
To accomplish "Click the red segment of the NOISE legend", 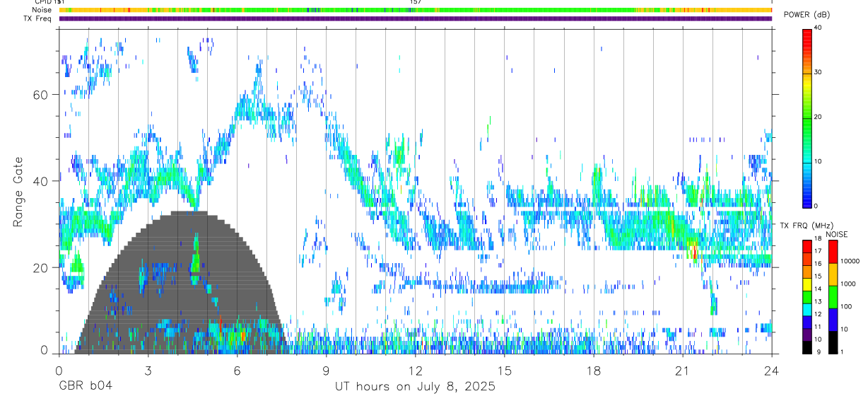I will 833,252.
